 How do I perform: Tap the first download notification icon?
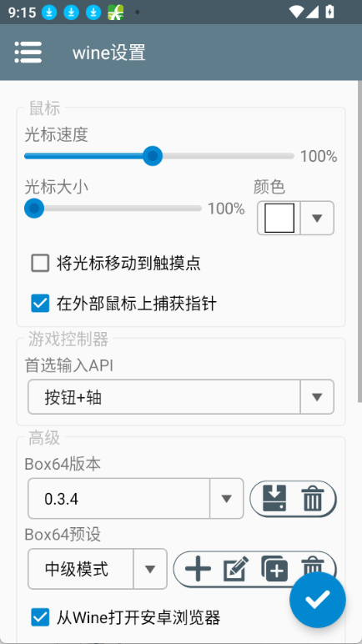click(x=49, y=13)
